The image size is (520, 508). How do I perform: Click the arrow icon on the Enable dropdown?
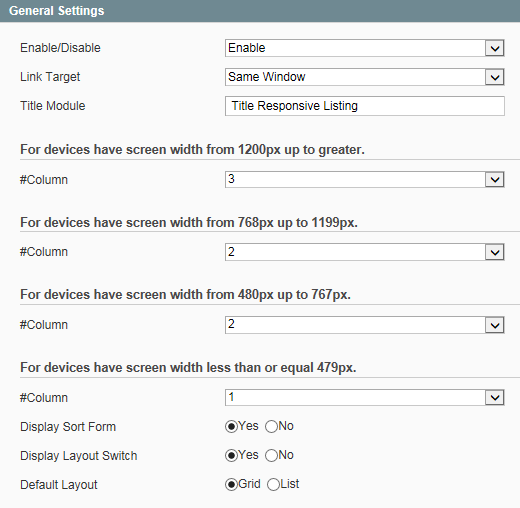click(x=495, y=48)
